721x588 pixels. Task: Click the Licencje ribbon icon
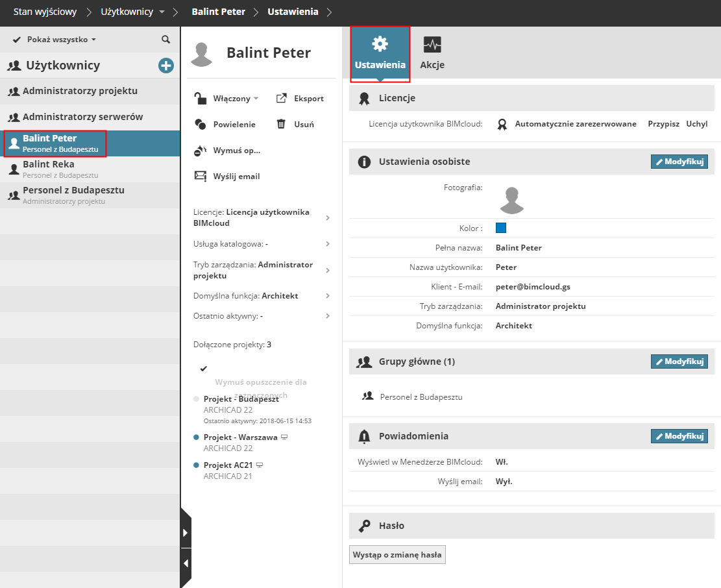point(364,99)
